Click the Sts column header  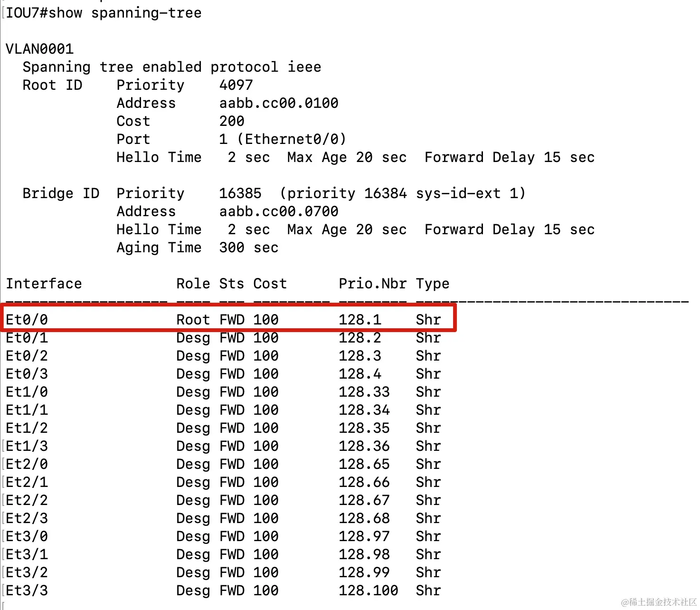(x=232, y=284)
